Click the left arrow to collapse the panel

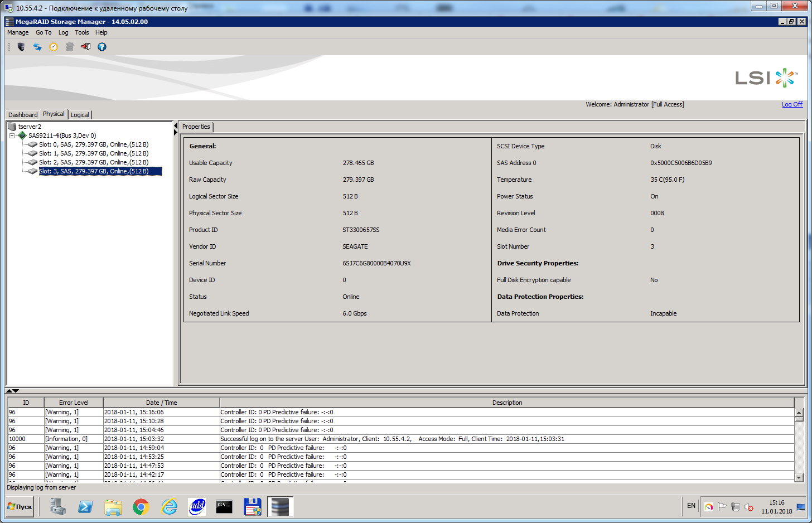176,126
